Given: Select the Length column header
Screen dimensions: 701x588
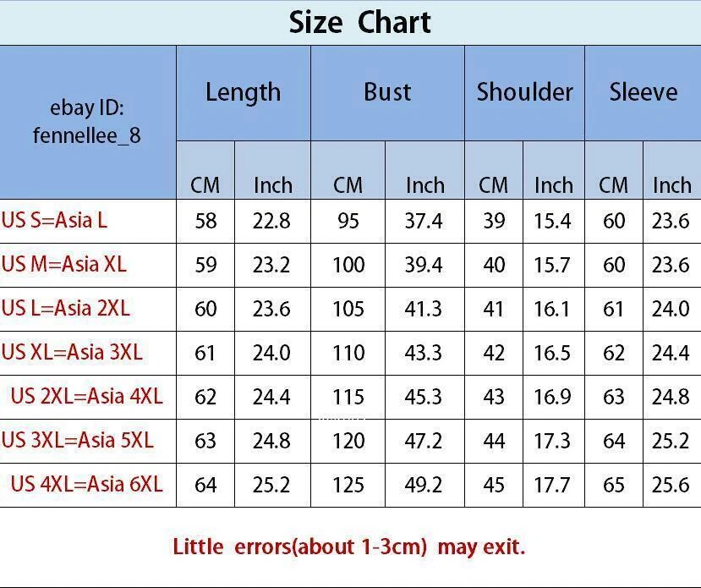Looking at the screenshot, I should tap(244, 93).
